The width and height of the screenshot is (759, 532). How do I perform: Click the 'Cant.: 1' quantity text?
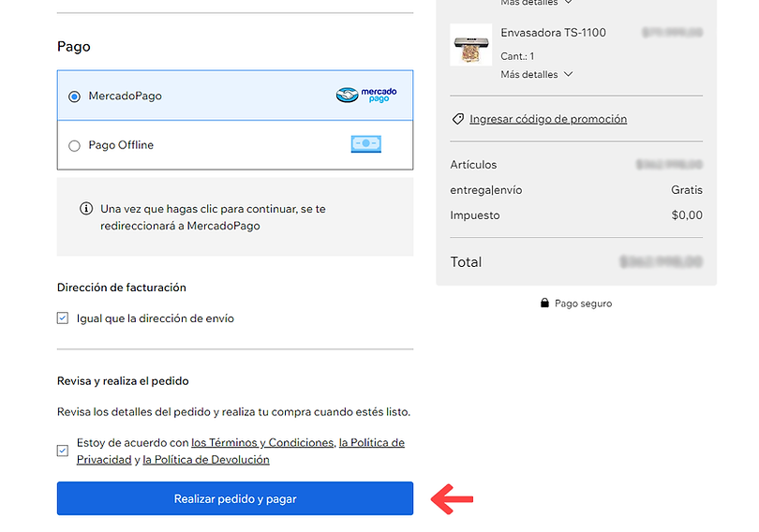pos(517,56)
